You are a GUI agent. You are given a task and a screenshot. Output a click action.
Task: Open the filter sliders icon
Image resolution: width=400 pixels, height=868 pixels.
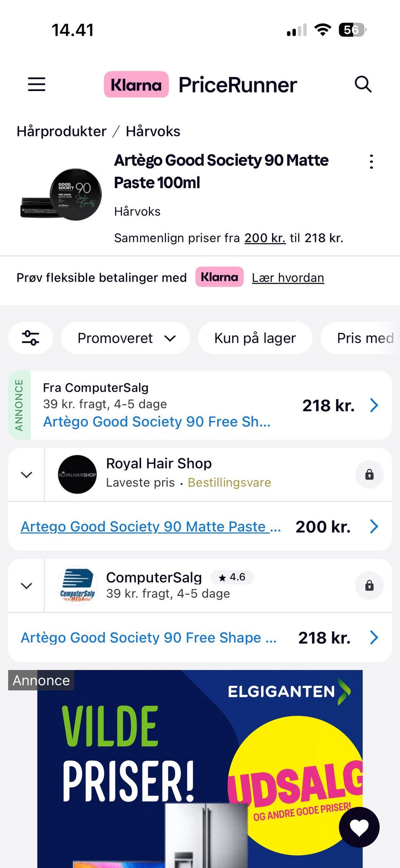click(30, 338)
